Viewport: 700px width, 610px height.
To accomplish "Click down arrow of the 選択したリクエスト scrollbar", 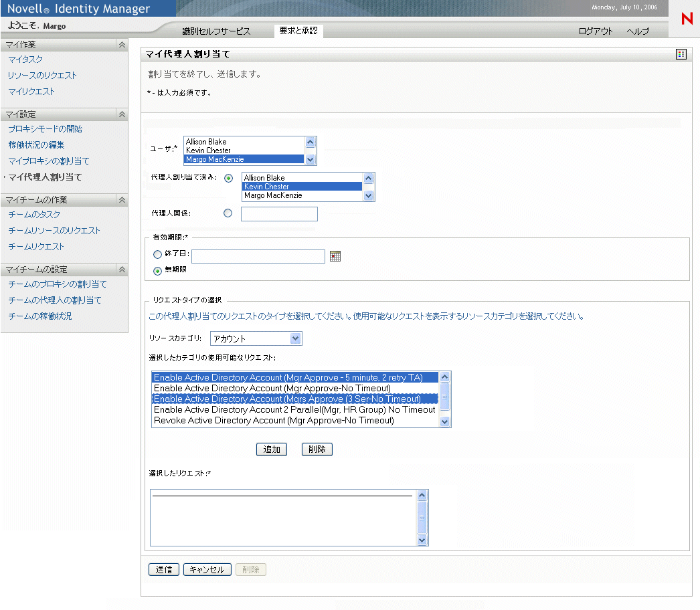I will tap(422, 540).
